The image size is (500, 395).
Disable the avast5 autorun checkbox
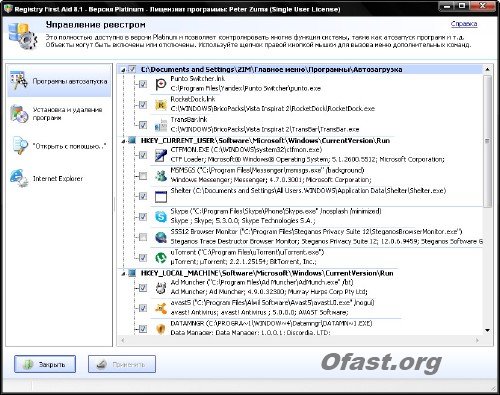(x=143, y=308)
